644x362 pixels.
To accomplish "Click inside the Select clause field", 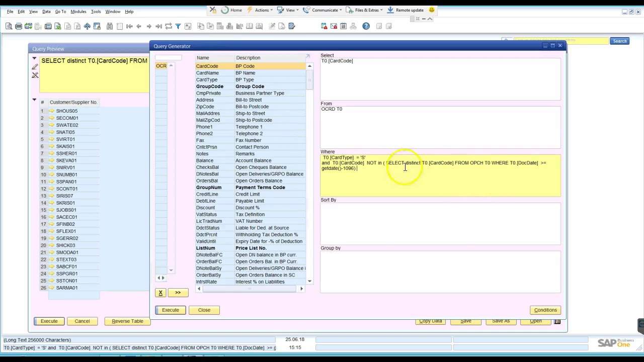I will (x=440, y=79).
